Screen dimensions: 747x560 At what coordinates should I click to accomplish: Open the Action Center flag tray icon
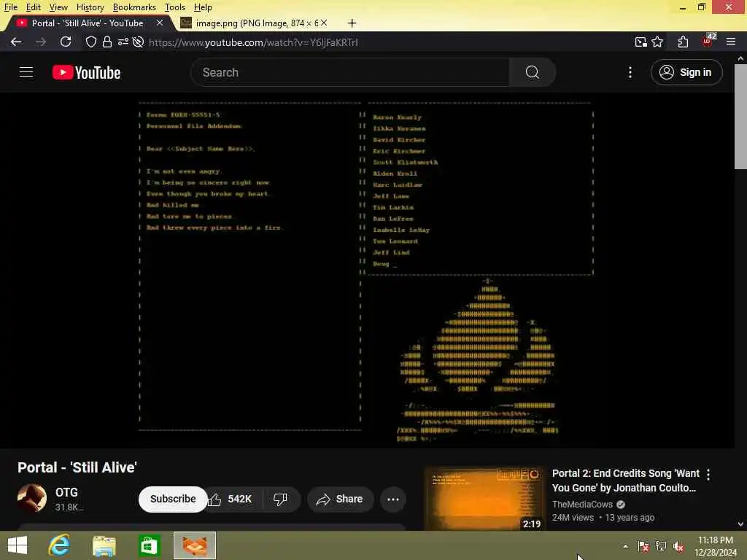[643, 546]
